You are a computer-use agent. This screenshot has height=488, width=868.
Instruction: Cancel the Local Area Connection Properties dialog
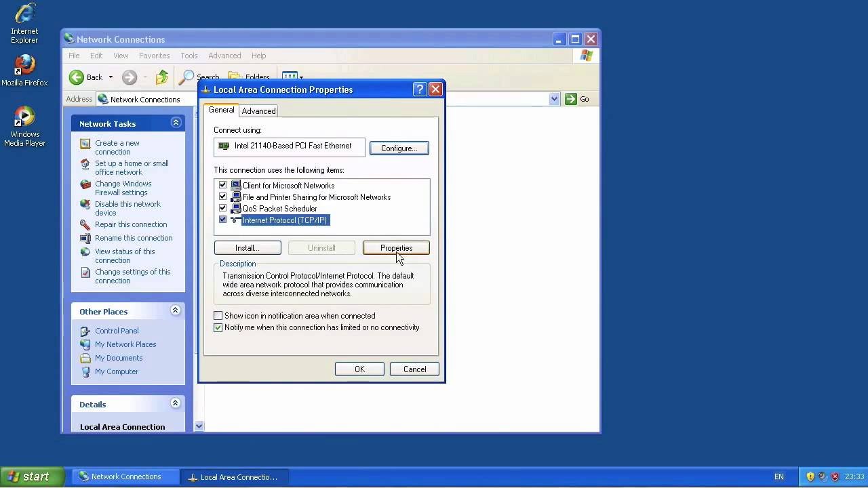click(x=414, y=369)
